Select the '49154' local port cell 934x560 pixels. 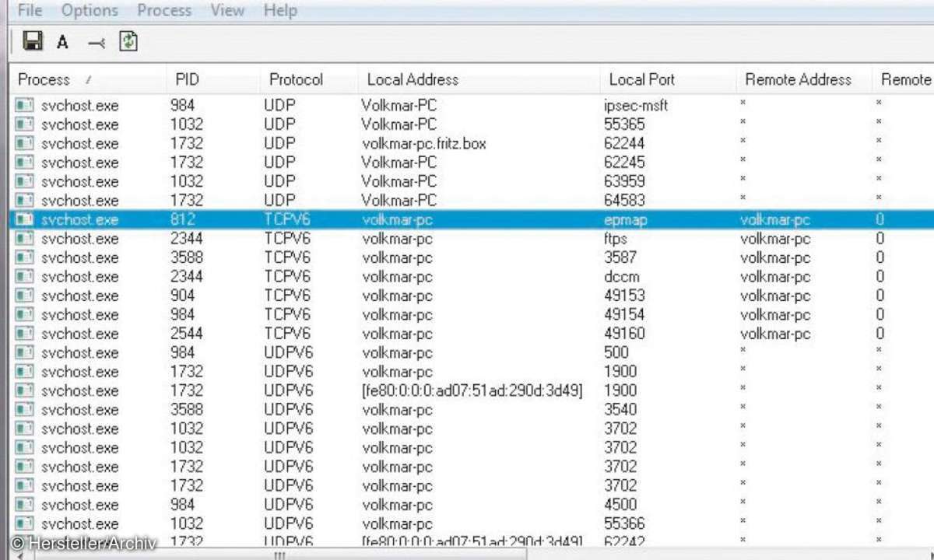tap(624, 314)
